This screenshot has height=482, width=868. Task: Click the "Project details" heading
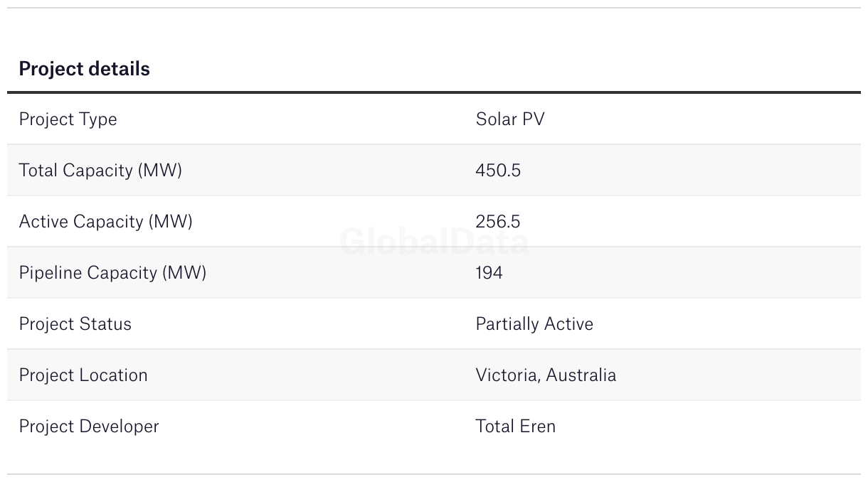(x=84, y=69)
